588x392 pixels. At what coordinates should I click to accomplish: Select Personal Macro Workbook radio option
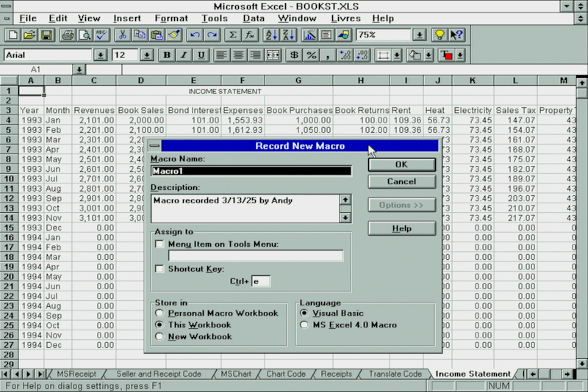(159, 313)
